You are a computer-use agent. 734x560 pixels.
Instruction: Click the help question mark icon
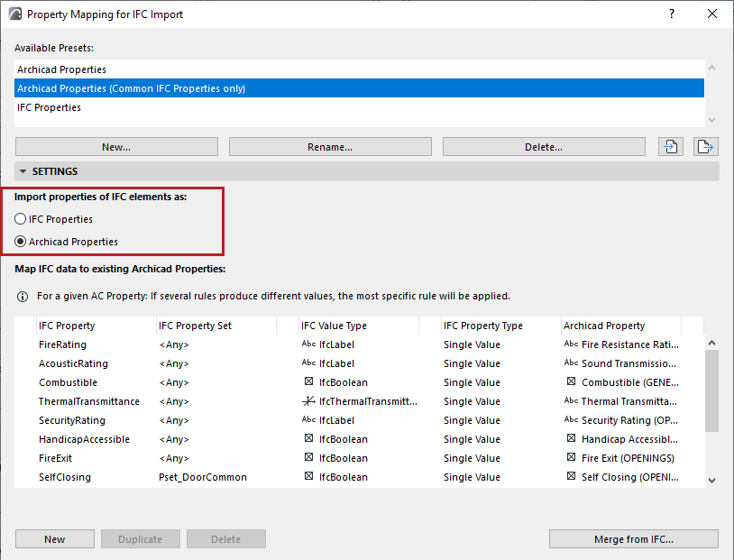point(671,14)
